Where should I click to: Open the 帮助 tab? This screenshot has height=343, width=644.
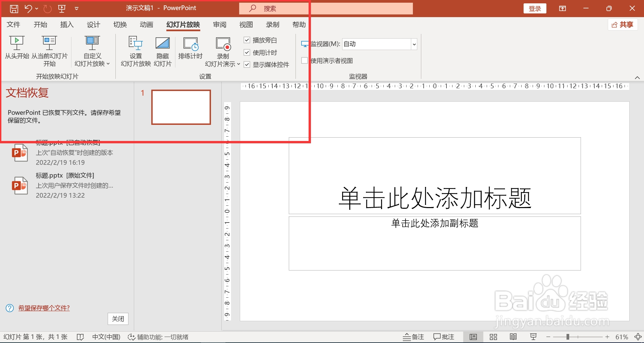[299, 24]
